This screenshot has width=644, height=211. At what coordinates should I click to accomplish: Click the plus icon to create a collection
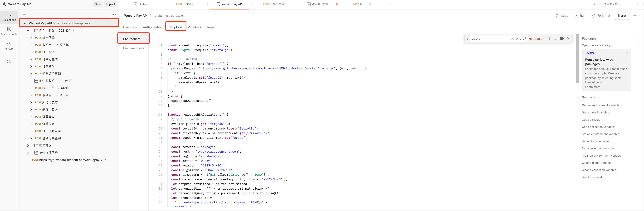pyautogui.click(x=25, y=15)
